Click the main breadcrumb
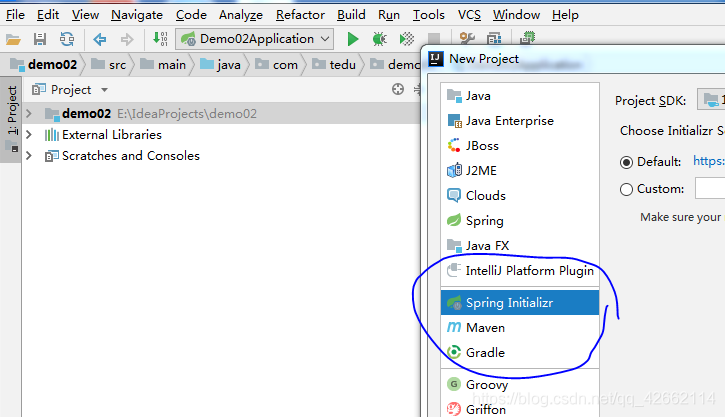725x417 pixels. click(x=163, y=64)
